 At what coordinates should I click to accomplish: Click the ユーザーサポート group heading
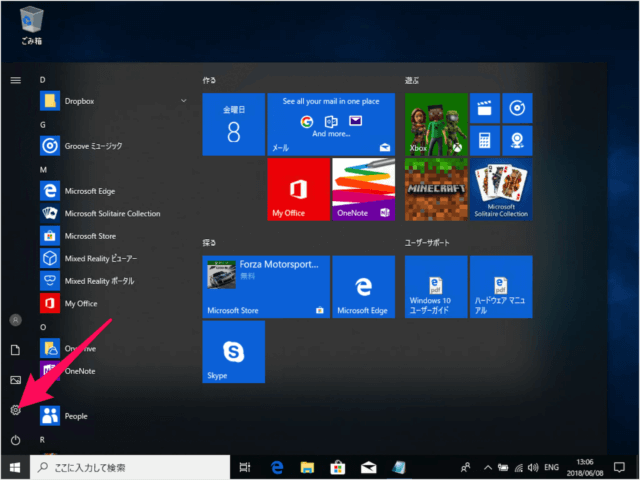(x=427, y=243)
